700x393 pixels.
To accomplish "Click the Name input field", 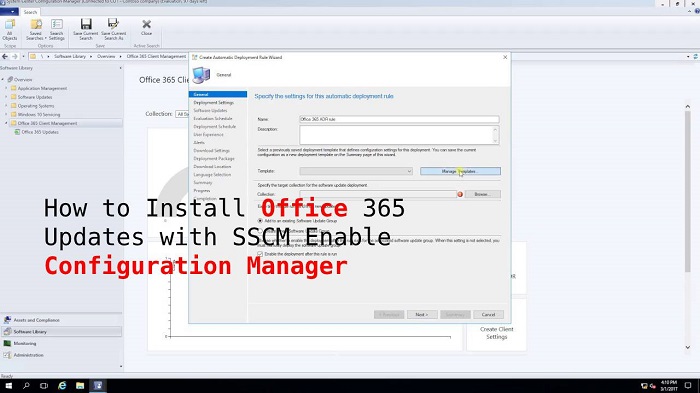I will pos(399,119).
